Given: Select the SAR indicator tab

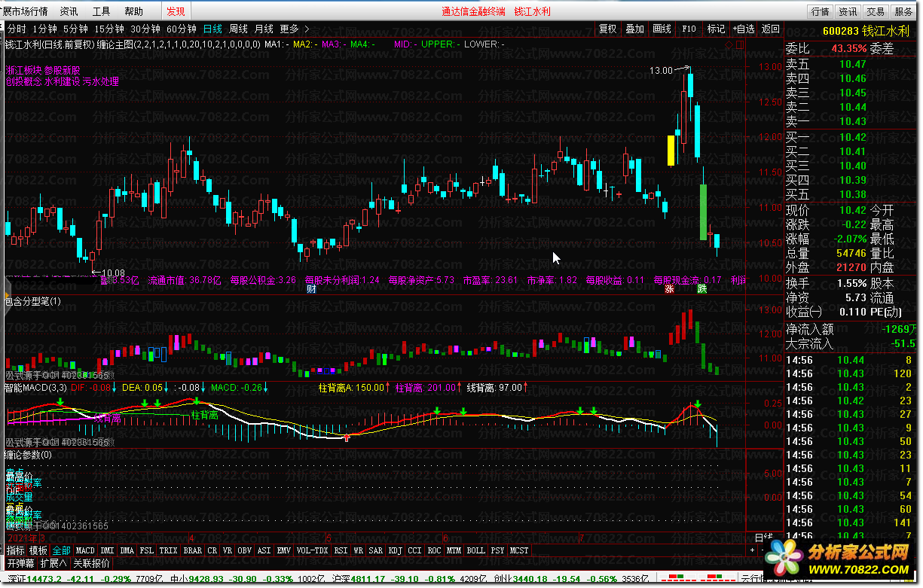Looking at the screenshot, I should point(375,550).
